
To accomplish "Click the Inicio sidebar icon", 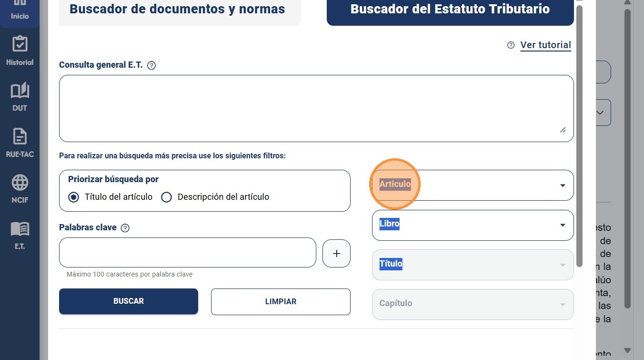I will (20, 10).
